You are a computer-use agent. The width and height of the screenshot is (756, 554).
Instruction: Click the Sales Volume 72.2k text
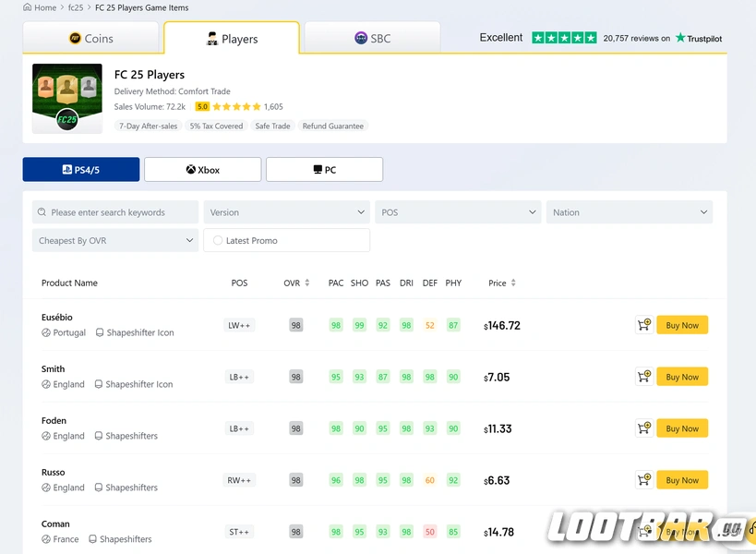point(150,106)
